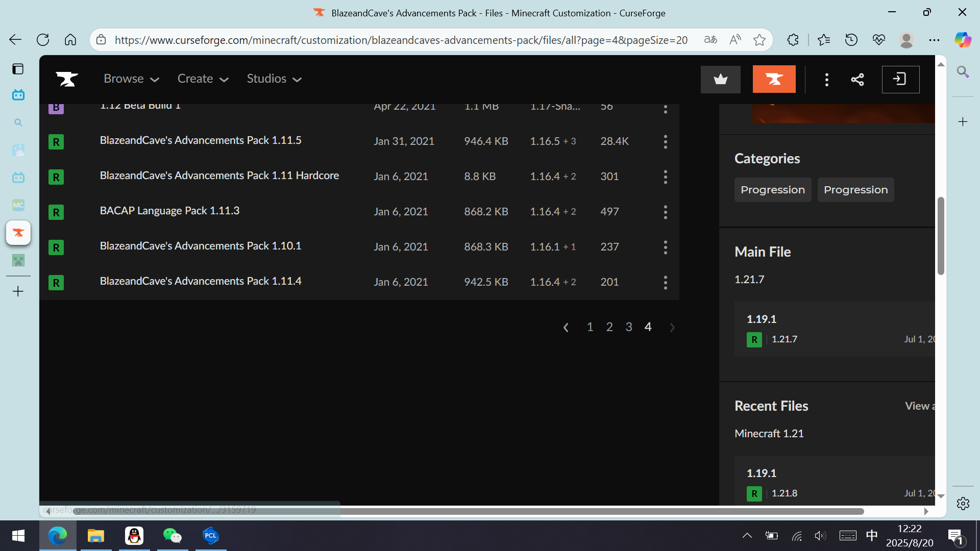Click browser extensions puzzle icon
980x551 pixels.
pos(793,40)
